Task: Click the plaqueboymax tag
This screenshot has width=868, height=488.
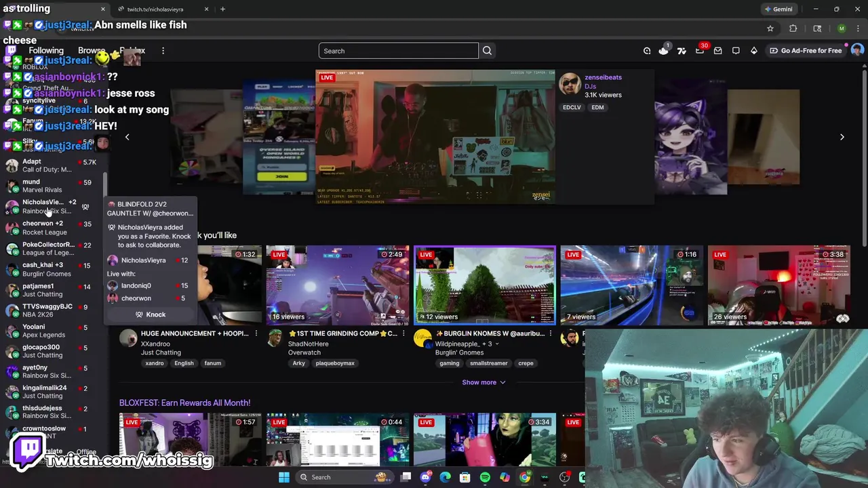Action: pos(335,363)
